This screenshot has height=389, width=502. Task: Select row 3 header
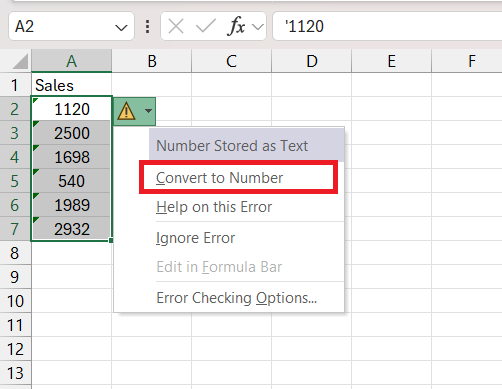15,133
